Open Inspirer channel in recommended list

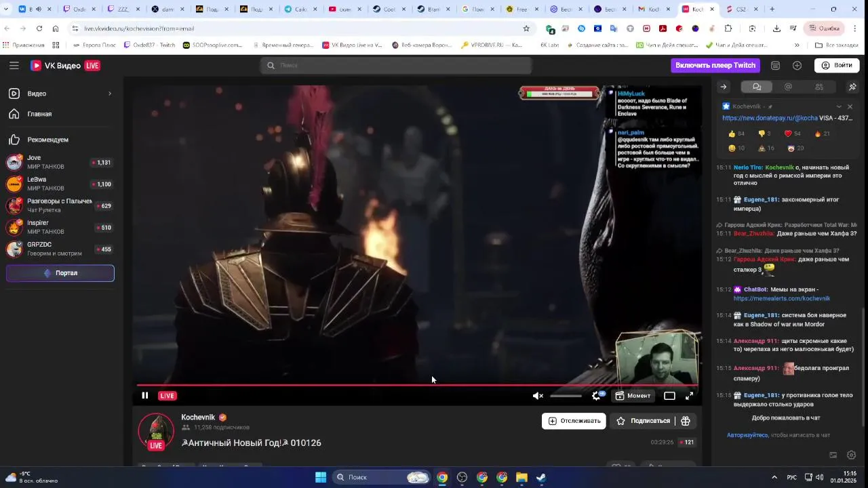[60, 227]
